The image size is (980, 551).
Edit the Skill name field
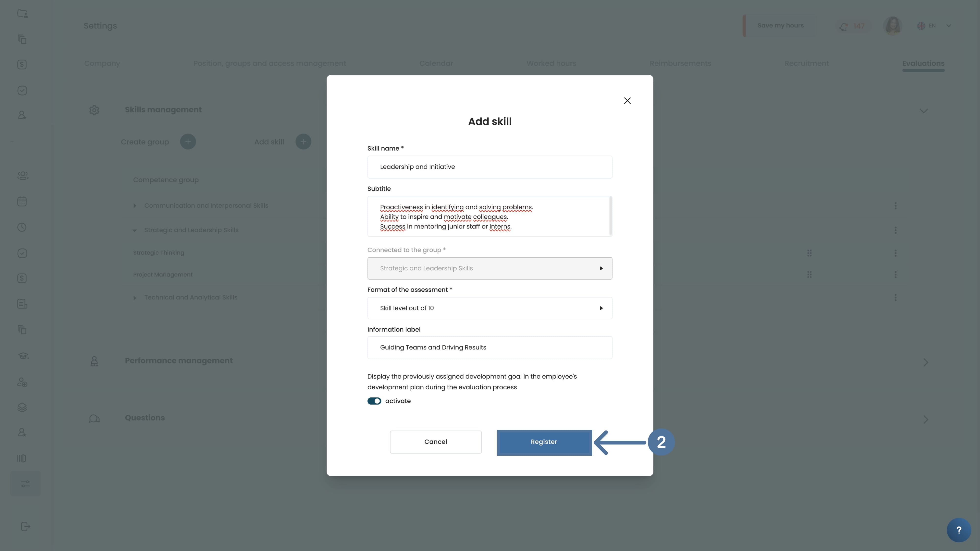[490, 167]
